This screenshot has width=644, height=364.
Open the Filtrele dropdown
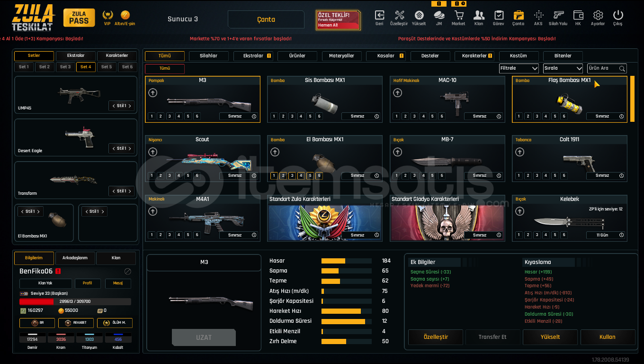point(519,68)
